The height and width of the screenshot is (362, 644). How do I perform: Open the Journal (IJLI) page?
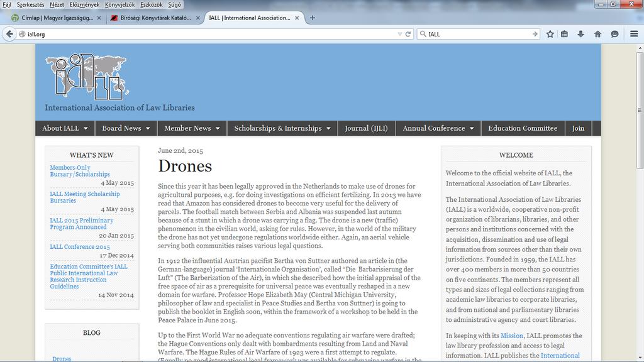pos(367,128)
